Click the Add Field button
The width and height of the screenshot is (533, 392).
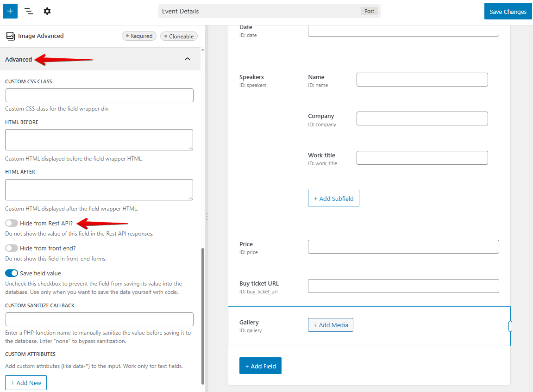pyautogui.click(x=260, y=366)
